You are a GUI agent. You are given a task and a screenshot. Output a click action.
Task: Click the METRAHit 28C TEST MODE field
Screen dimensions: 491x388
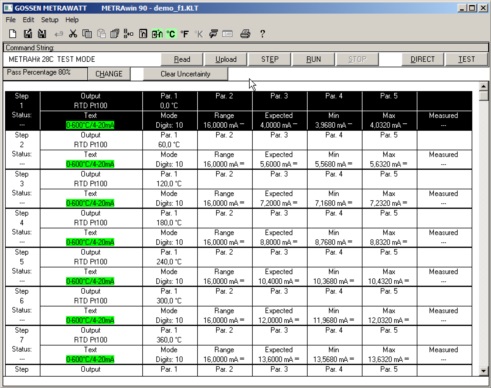82,59
